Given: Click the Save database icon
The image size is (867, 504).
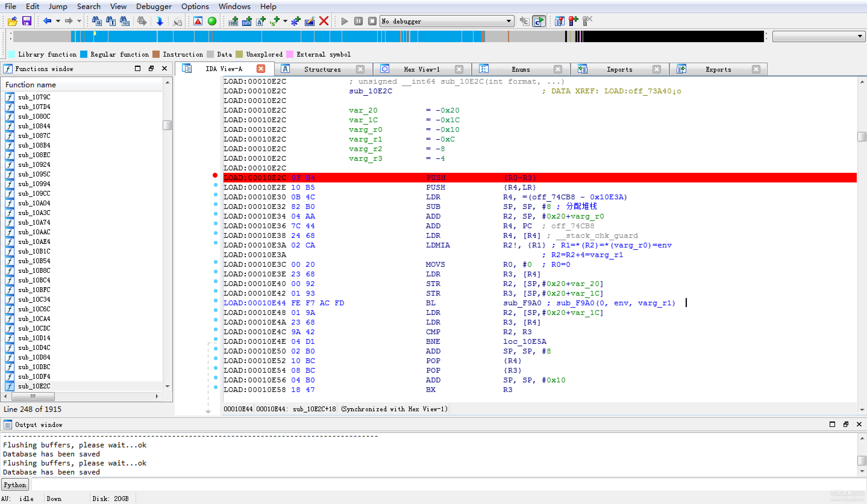Looking at the screenshot, I should [27, 21].
